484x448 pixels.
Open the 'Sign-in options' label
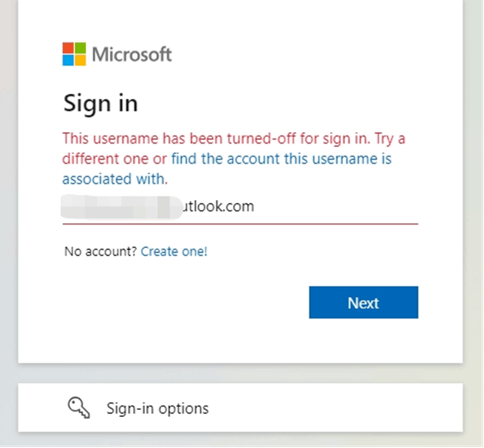[x=157, y=408]
